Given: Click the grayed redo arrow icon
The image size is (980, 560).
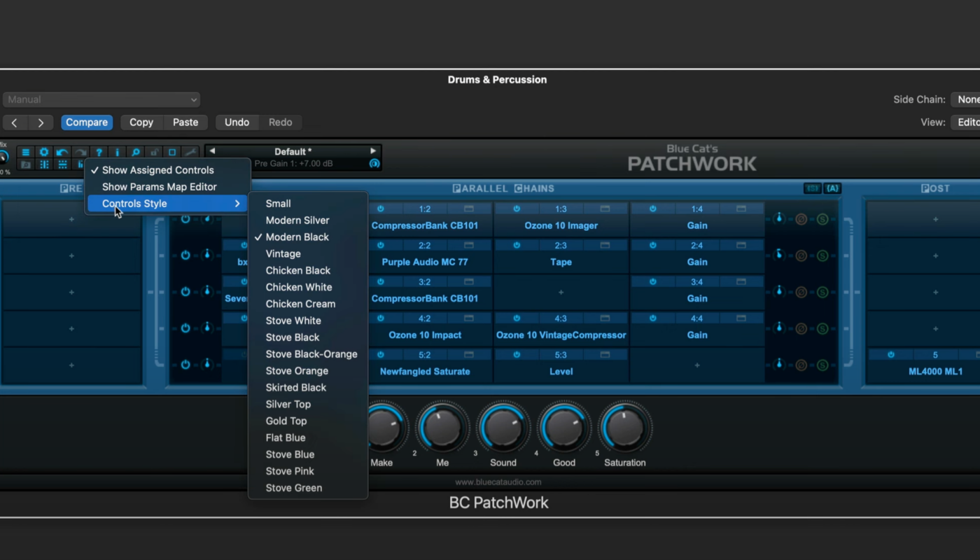Looking at the screenshot, I should [x=80, y=152].
